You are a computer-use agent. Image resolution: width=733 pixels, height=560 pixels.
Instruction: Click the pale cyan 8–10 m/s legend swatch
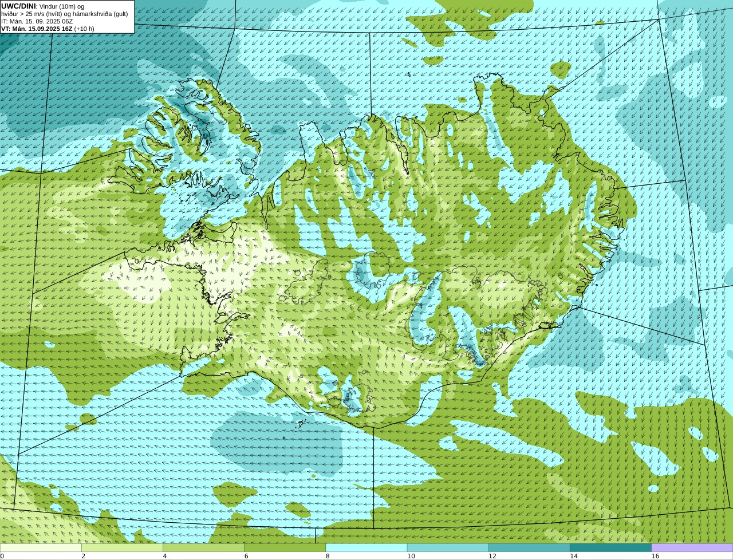366,547
